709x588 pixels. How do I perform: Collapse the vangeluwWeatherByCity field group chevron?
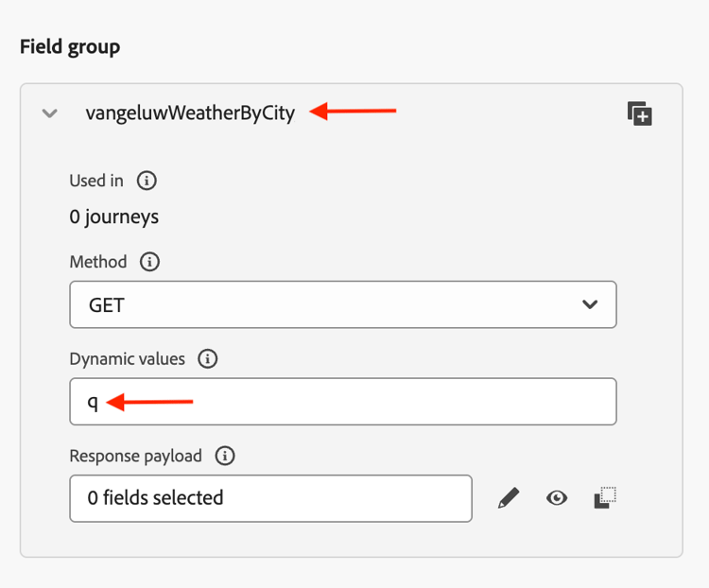coord(50,114)
